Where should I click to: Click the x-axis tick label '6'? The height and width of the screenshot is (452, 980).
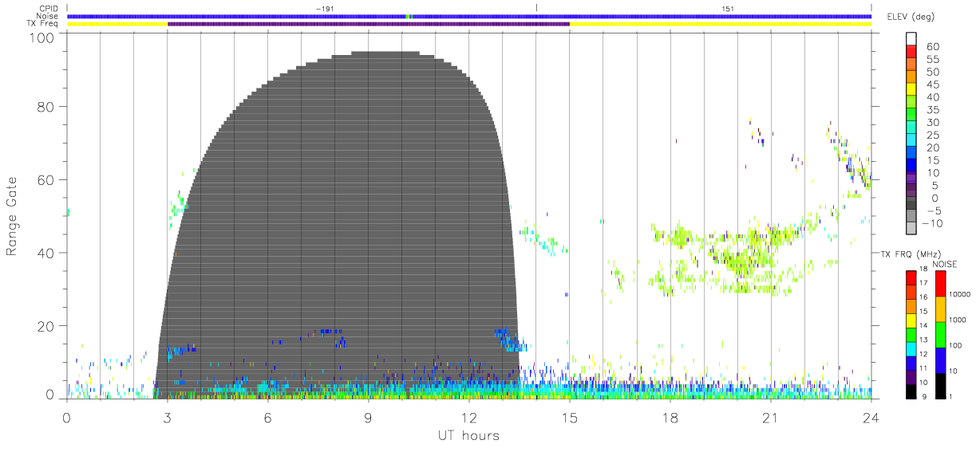[x=268, y=418]
